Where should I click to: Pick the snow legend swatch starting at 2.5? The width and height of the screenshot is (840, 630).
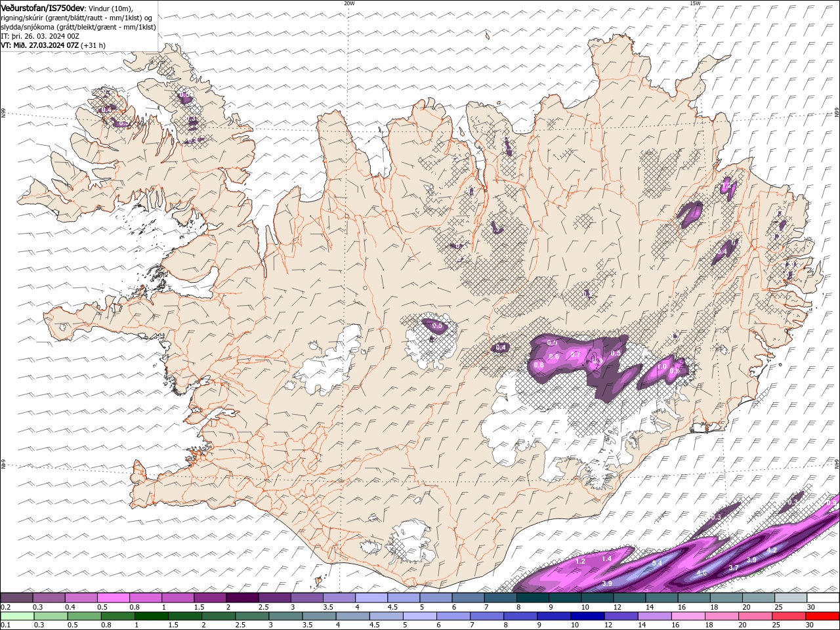coord(274,598)
